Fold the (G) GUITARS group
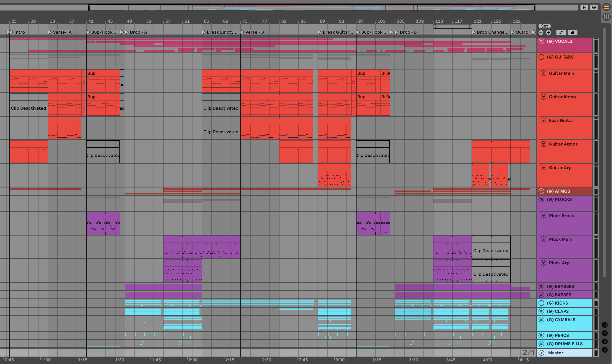 [x=541, y=57]
